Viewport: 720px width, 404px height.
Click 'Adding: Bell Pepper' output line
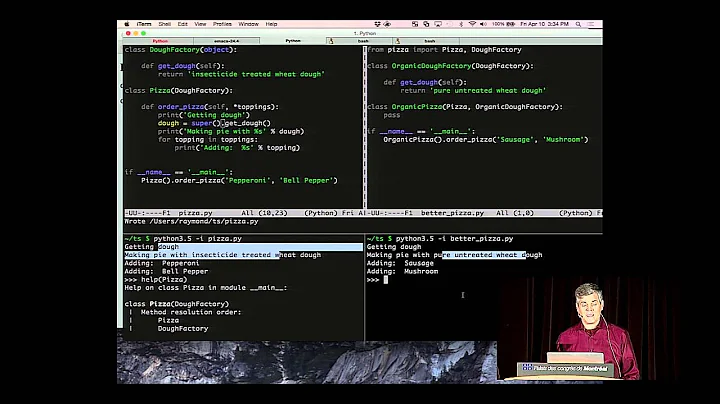point(166,271)
